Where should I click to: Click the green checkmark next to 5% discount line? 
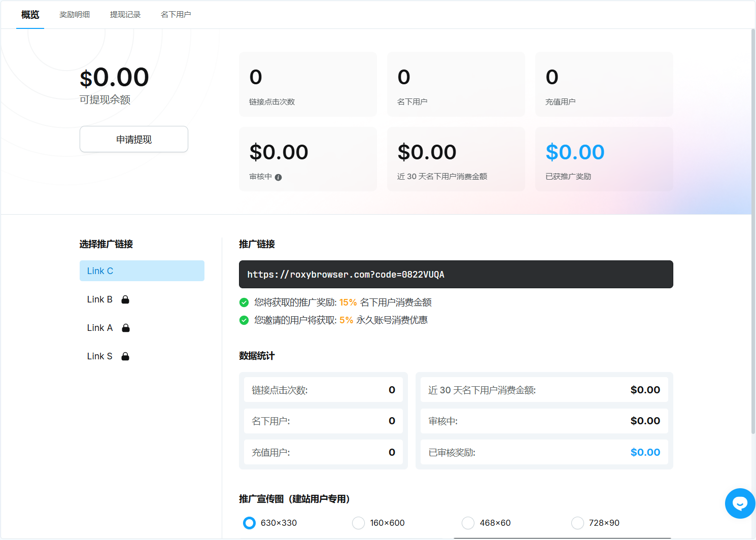pos(244,320)
